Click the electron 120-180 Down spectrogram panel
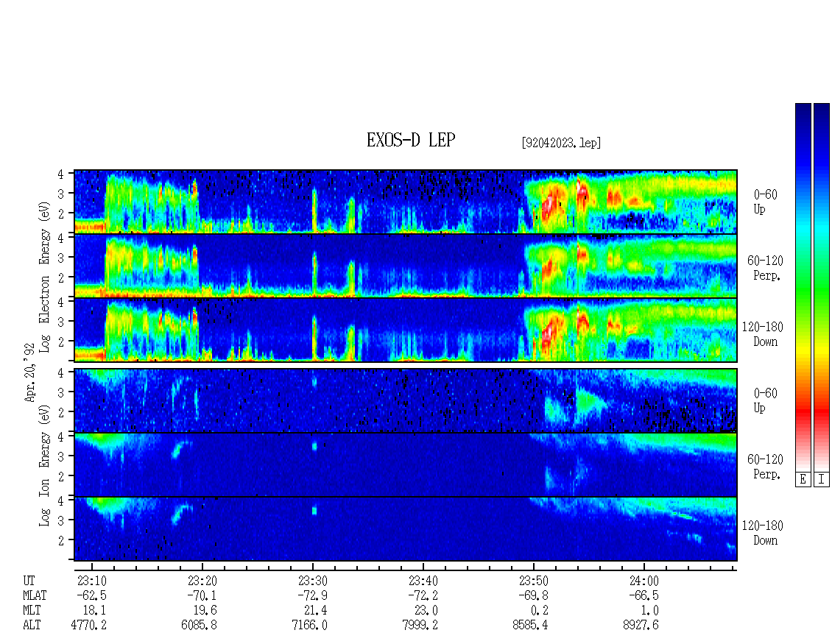Viewport: 832px width, 644px height. click(406, 330)
